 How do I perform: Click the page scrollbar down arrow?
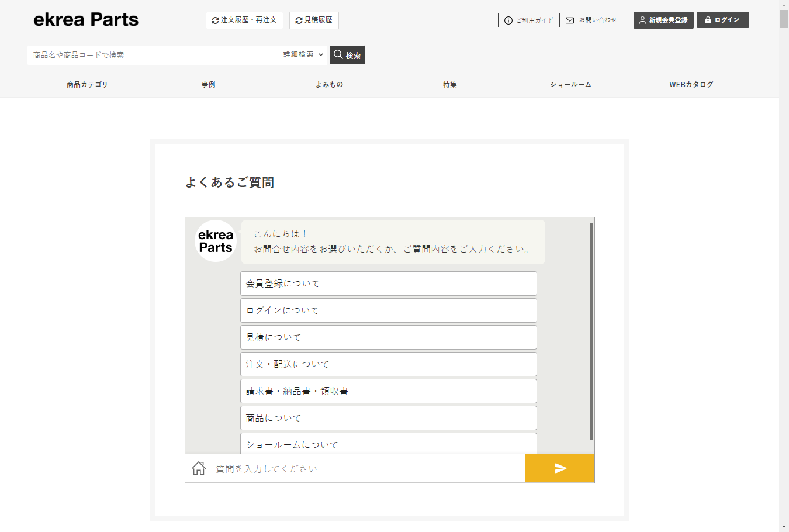click(784, 527)
